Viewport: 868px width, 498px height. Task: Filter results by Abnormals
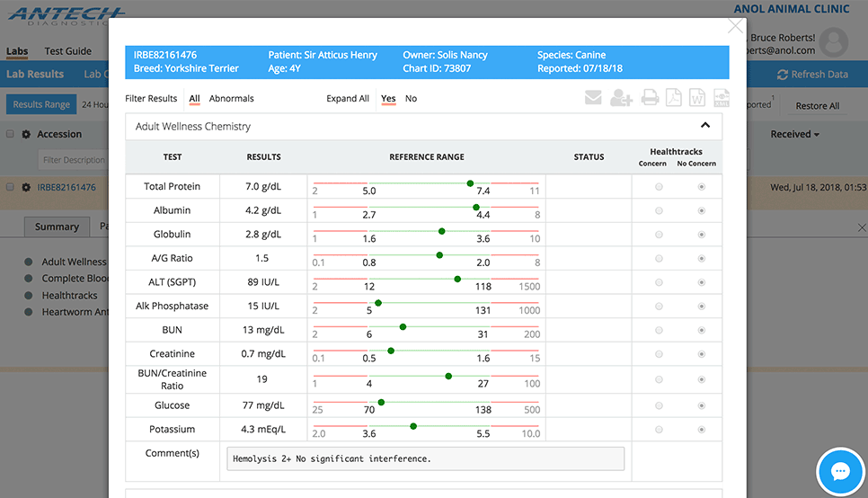pyautogui.click(x=232, y=99)
